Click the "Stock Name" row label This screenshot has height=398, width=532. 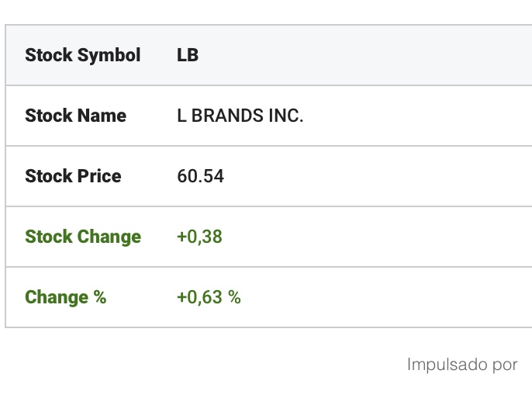point(75,116)
